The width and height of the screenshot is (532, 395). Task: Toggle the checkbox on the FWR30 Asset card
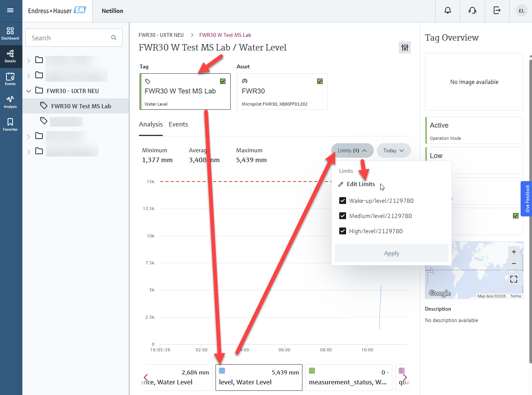(x=320, y=81)
